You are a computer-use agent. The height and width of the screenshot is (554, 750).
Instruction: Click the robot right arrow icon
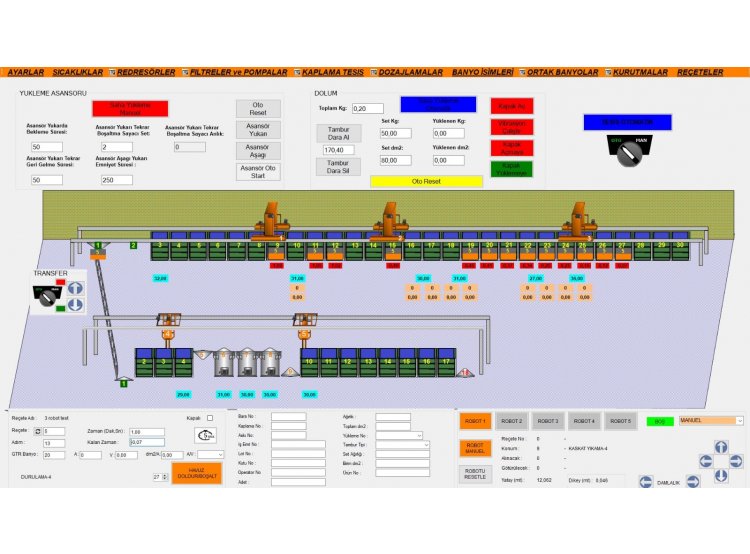pos(734,460)
